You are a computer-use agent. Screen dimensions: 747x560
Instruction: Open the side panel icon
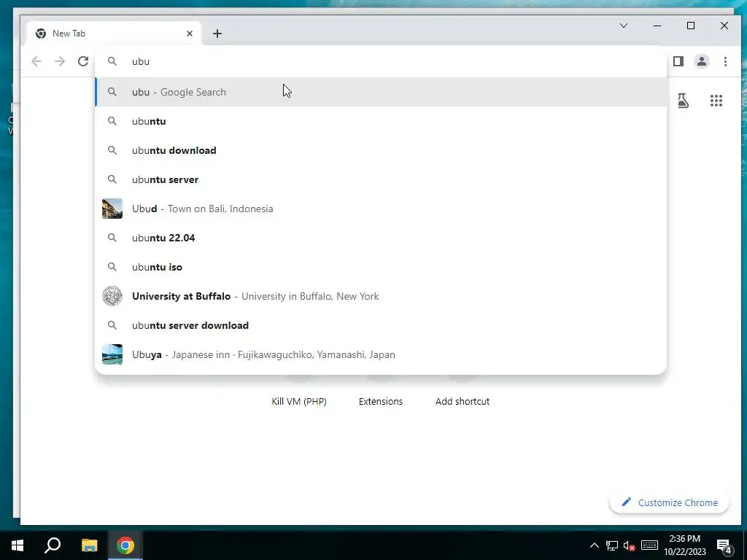(678, 61)
